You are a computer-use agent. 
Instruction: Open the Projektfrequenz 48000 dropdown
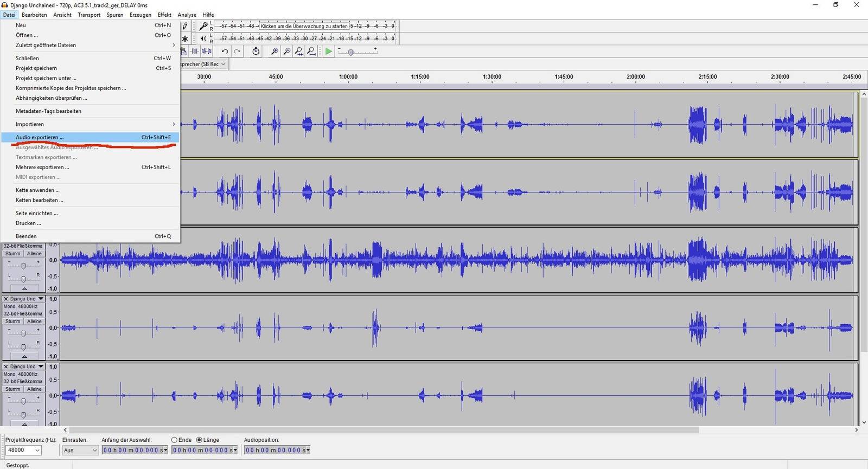(23, 450)
